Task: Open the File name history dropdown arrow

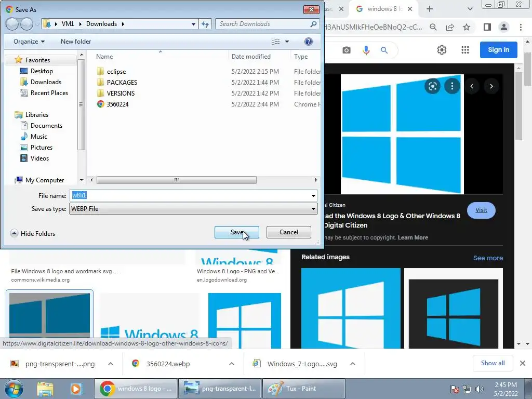Action: (313, 196)
